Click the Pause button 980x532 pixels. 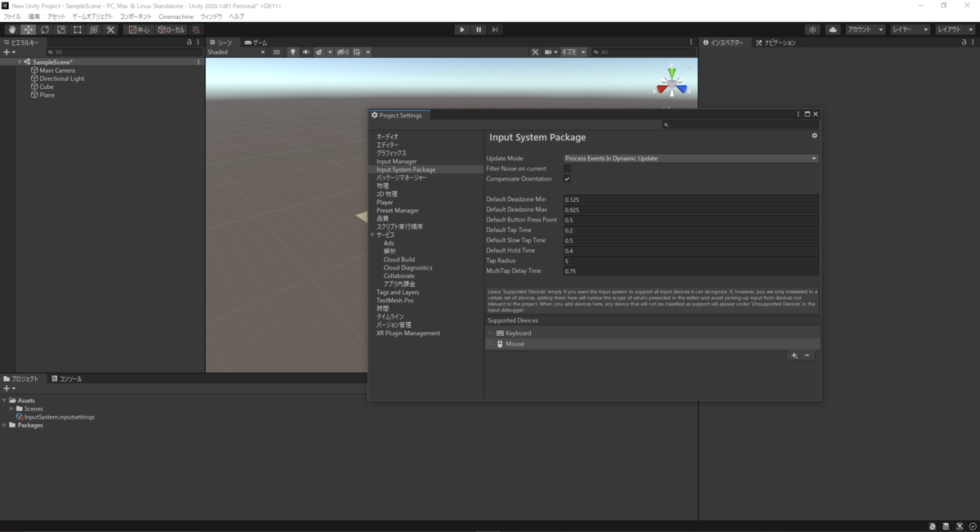[x=479, y=29]
